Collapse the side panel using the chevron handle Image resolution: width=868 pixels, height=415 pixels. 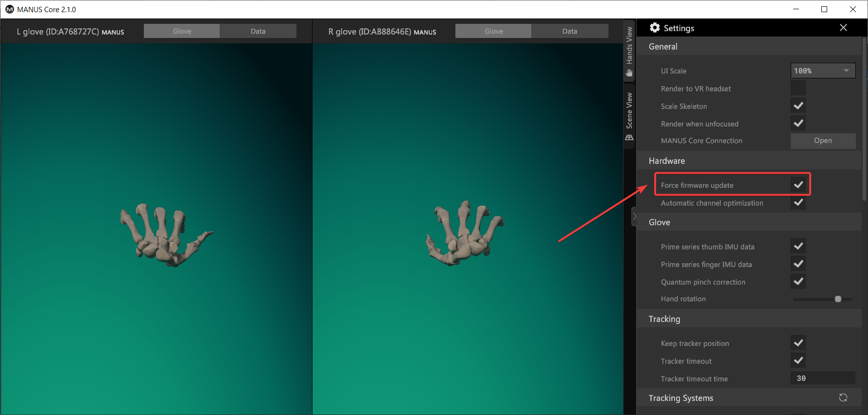[634, 217]
